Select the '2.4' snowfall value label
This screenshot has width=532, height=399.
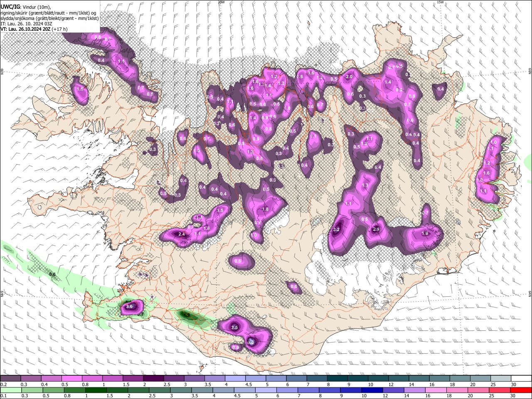181,234
